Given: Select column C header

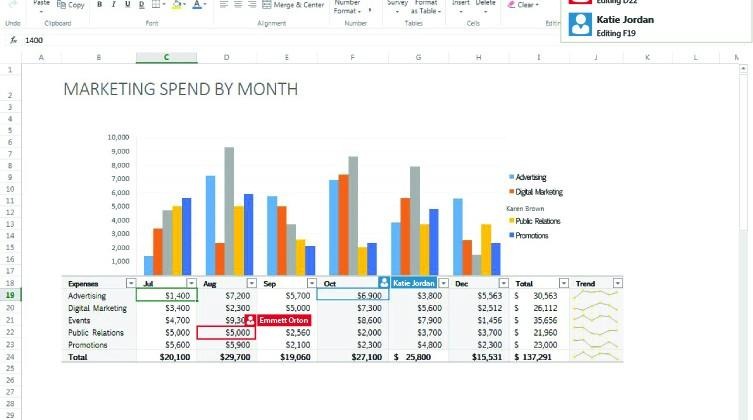Looking at the screenshot, I should (167, 58).
